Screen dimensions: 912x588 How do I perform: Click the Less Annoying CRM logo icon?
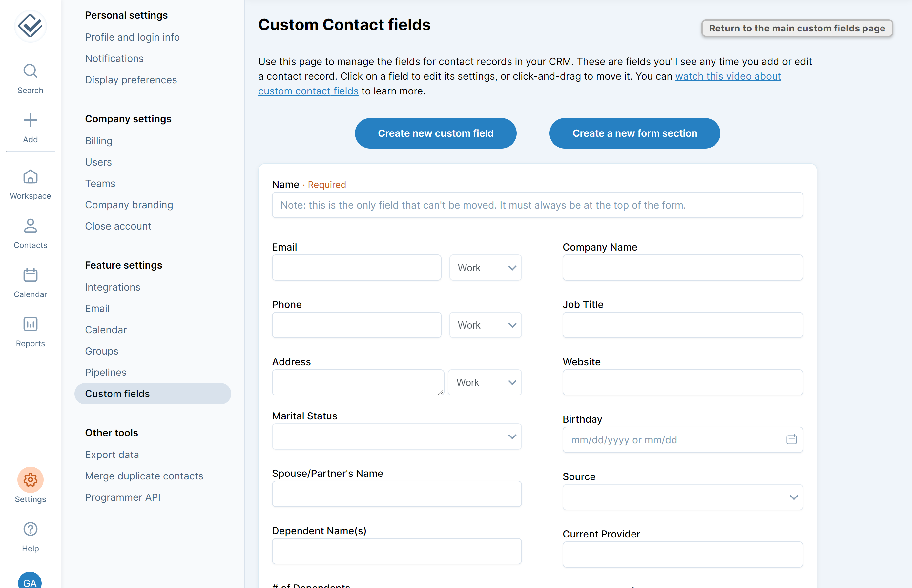[x=30, y=26]
